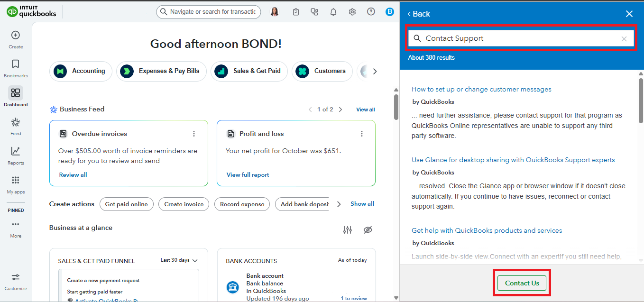This screenshot has width=644, height=302.
Task: Open Bookmarks in the left sidebar
Action: [x=16, y=64]
